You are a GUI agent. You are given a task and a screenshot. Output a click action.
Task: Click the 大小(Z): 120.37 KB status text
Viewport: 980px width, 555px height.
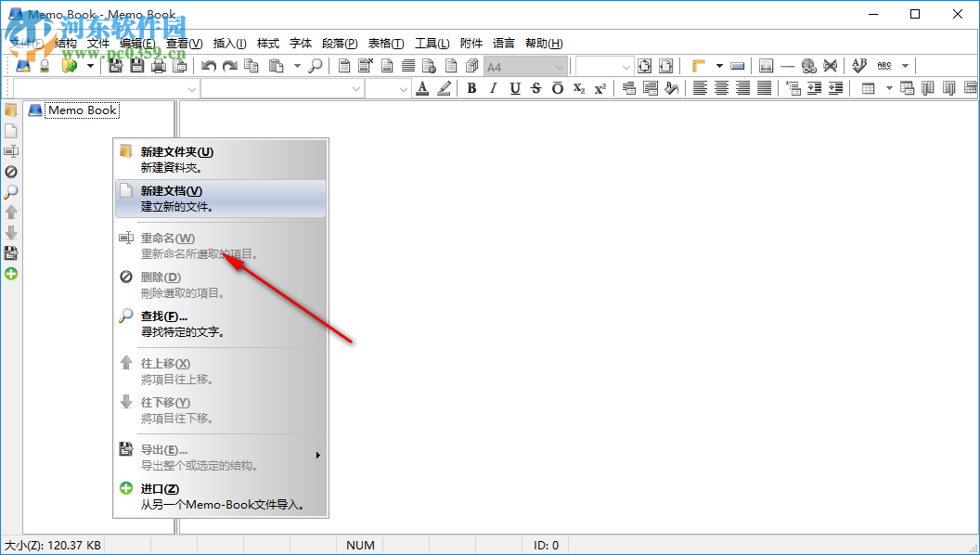pos(53,546)
